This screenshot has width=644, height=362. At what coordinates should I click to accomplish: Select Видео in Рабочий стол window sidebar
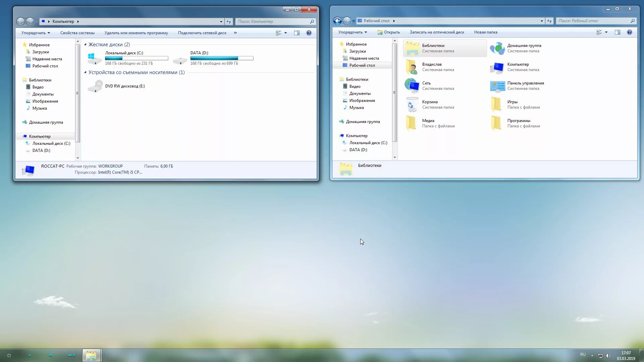tap(355, 86)
